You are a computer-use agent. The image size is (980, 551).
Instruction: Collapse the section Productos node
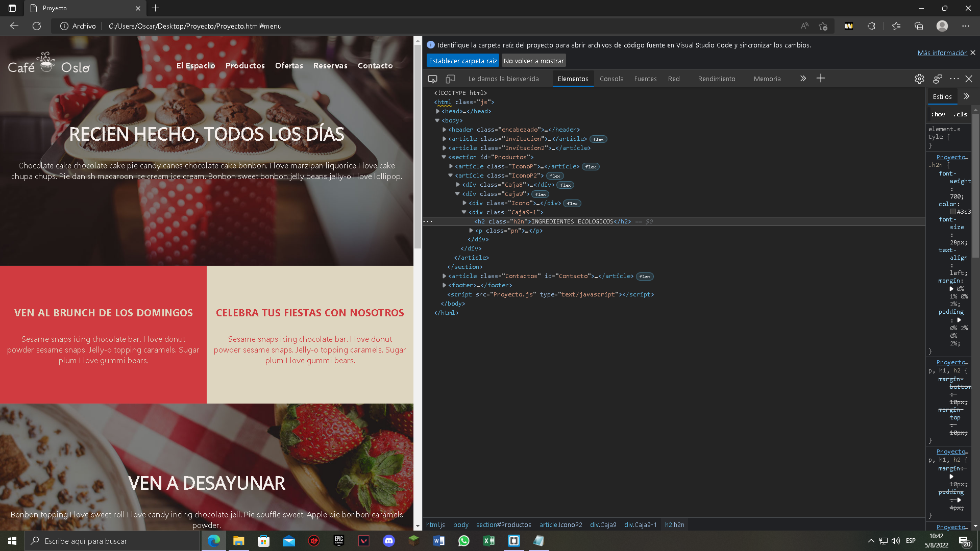pos(444,157)
